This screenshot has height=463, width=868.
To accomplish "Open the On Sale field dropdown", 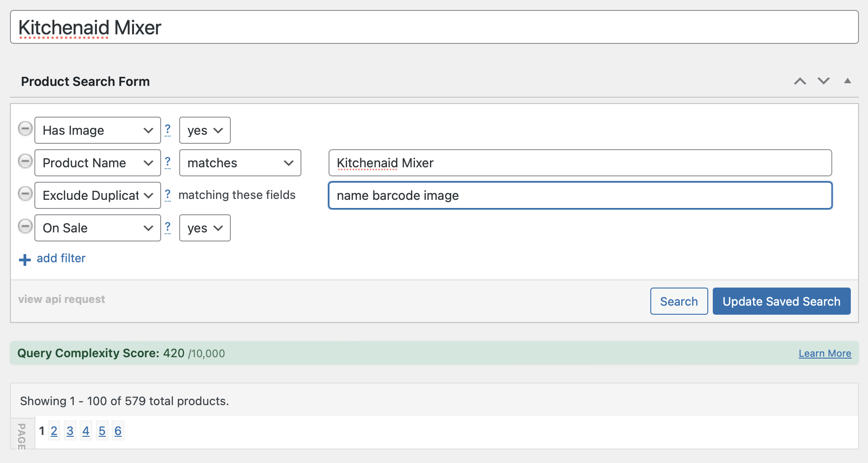I will 98,228.
